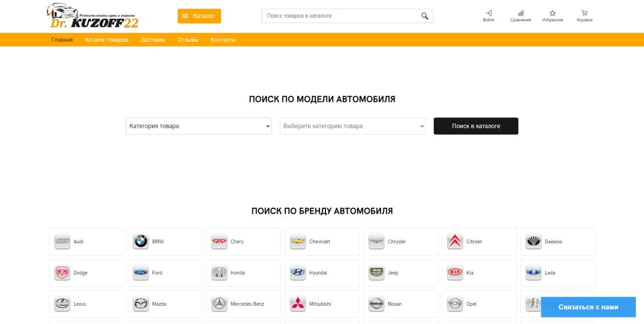Select the Citroen brand logo

pos(455,241)
